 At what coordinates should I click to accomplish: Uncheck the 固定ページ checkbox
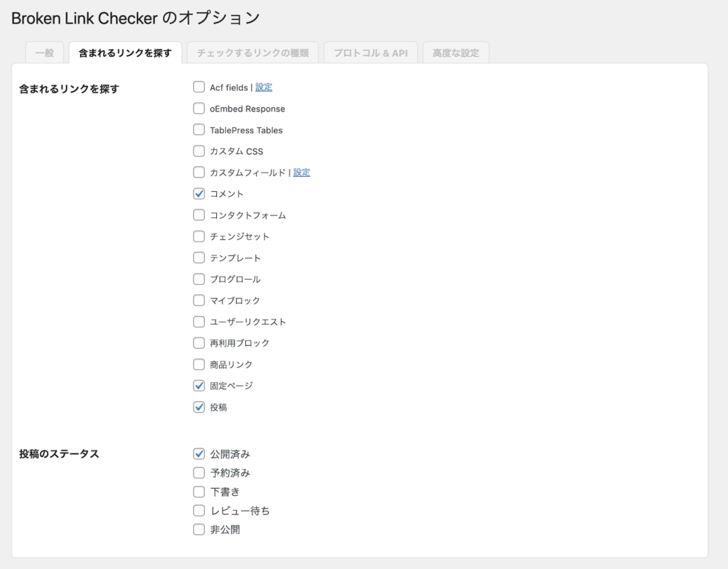pos(199,385)
